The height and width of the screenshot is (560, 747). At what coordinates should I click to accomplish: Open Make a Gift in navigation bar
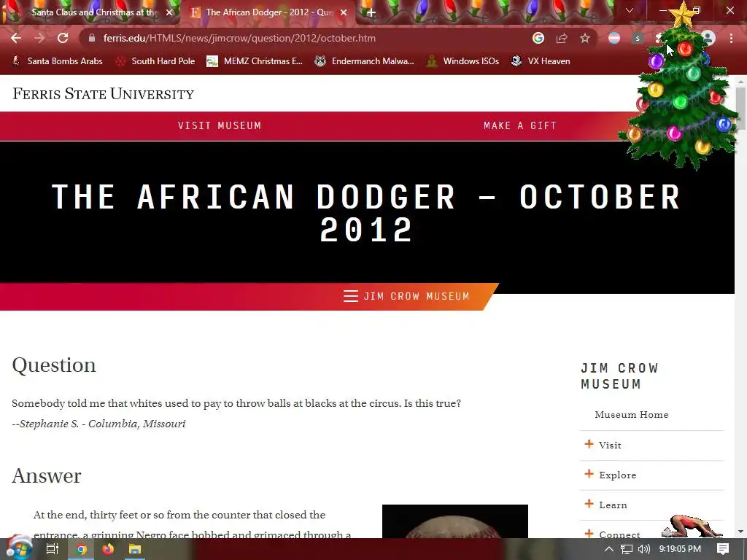(520, 125)
